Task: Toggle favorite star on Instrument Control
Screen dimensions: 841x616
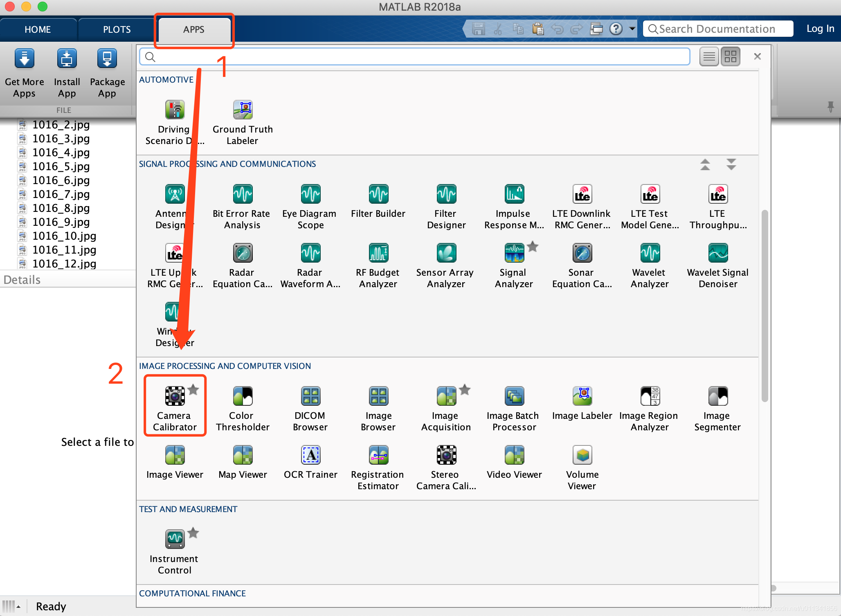Action: 193,533
